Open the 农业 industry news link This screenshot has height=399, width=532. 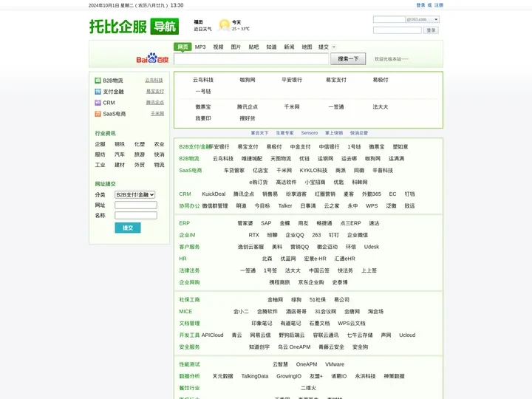pyautogui.click(x=159, y=144)
